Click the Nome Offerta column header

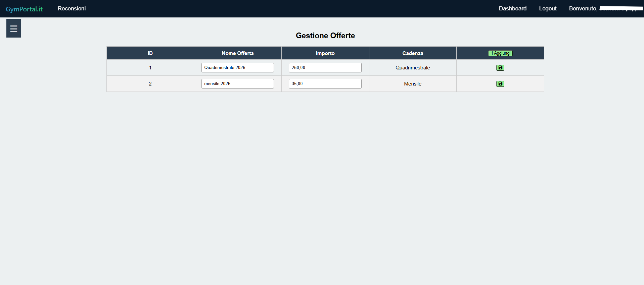237,53
